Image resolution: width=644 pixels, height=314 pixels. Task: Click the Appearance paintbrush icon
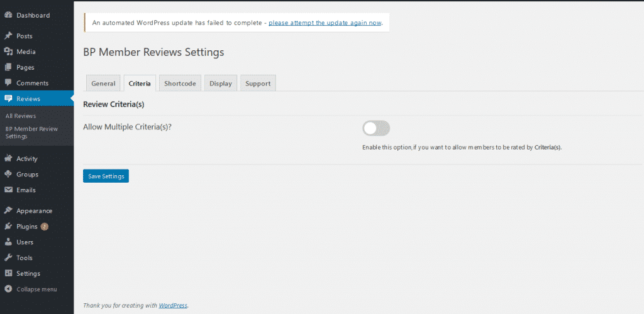point(8,211)
